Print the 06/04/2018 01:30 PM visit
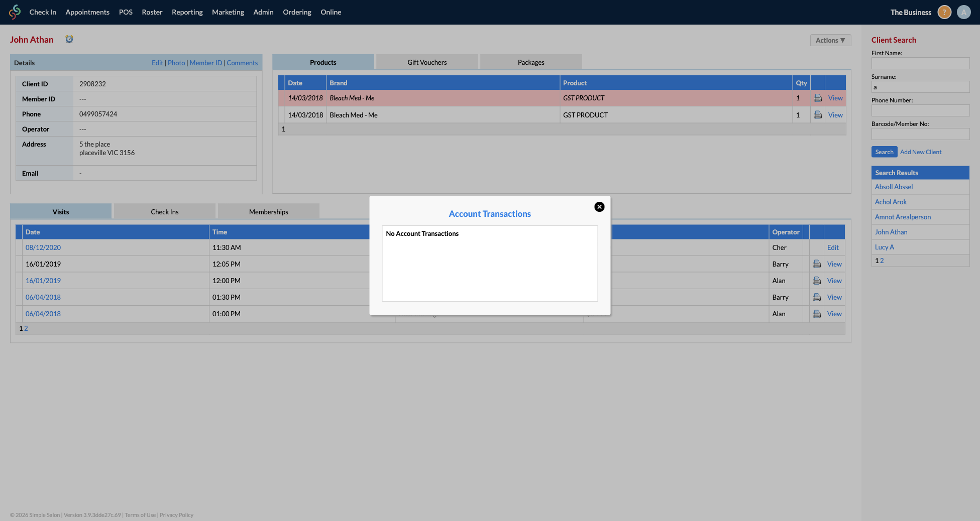The image size is (980, 521). tap(816, 297)
